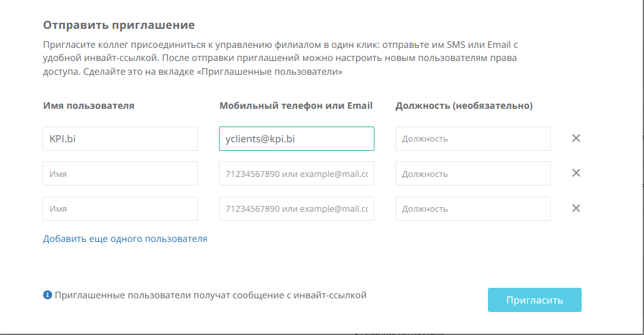Click the info icon beside invite-link note
The image size is (644, 335).
(x=47, y=296)
